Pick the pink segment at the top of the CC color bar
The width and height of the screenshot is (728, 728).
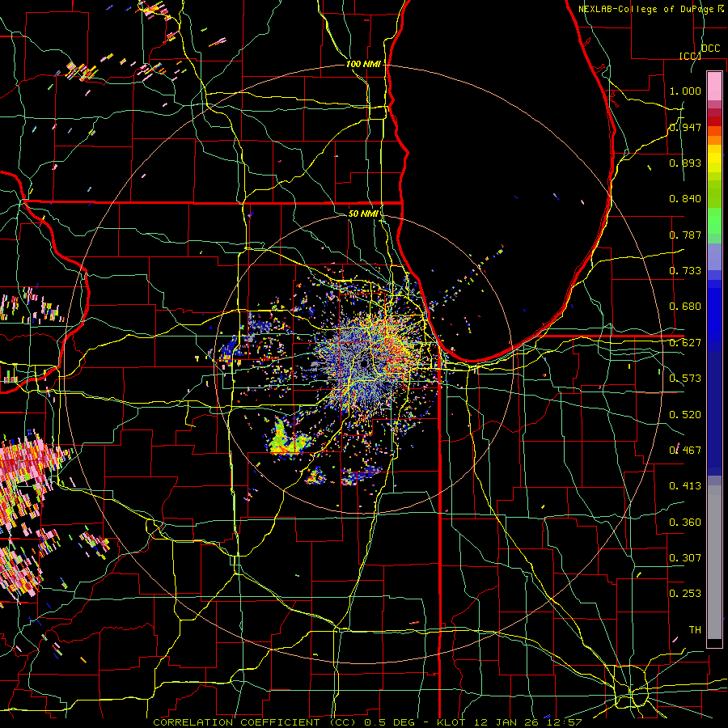714,86
